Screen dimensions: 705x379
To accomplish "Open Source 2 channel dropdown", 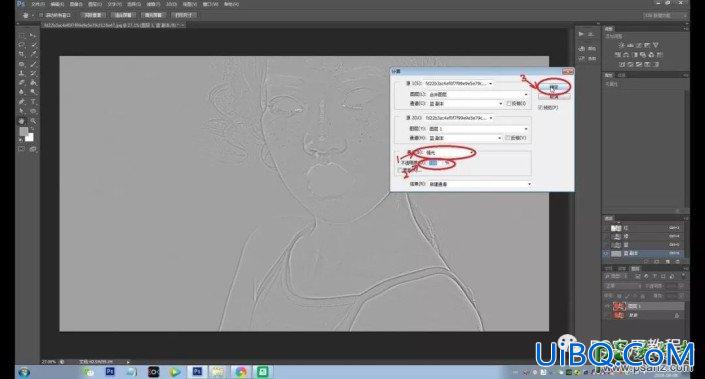I will (465, 138).
